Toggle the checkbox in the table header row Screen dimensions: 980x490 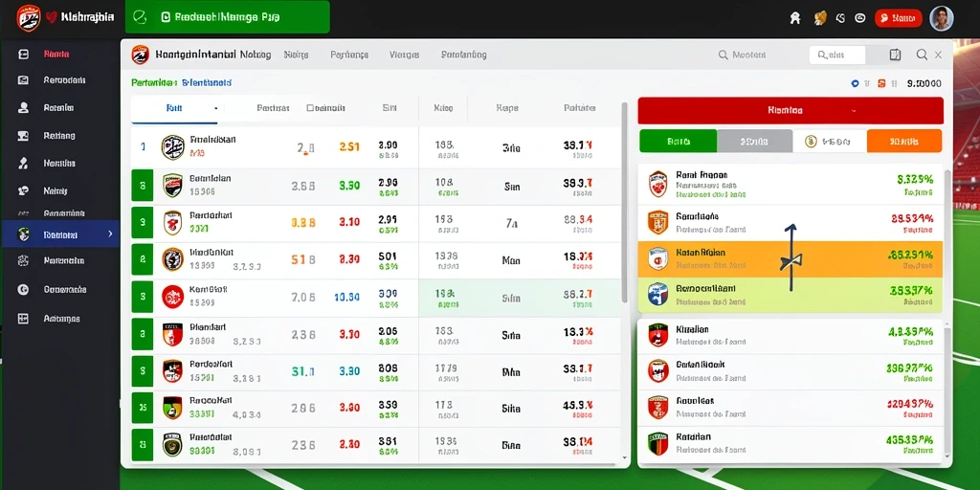[x=310, y=108]
